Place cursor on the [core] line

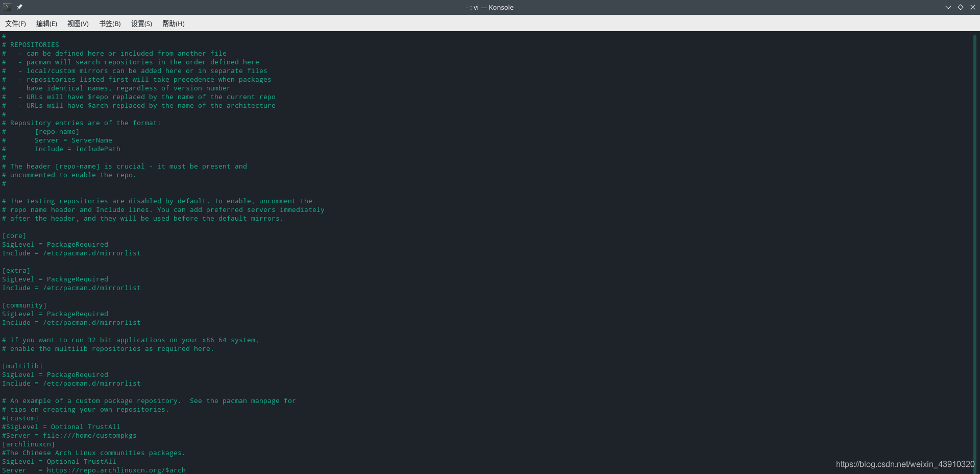[14, 236]
